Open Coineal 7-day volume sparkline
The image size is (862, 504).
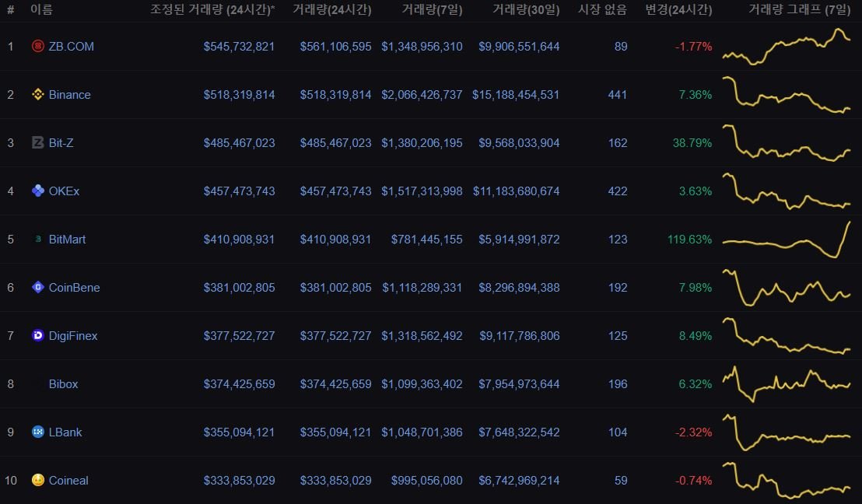pyautogui.click(x=786, y=481)
